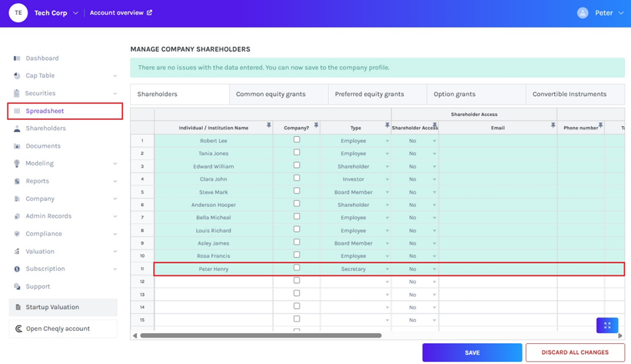Check the Company box for Peter Henry
631x364 pixels.
point(297,268)
